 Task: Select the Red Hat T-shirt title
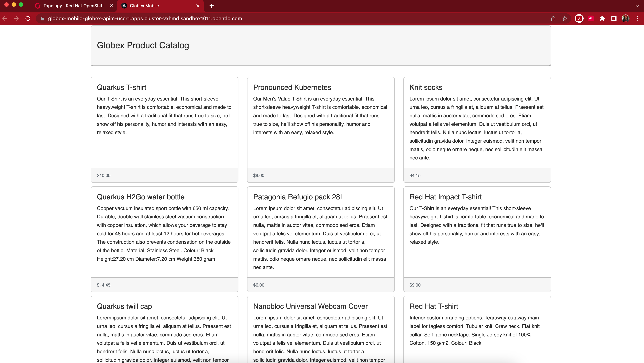click(x=433, y=306)
